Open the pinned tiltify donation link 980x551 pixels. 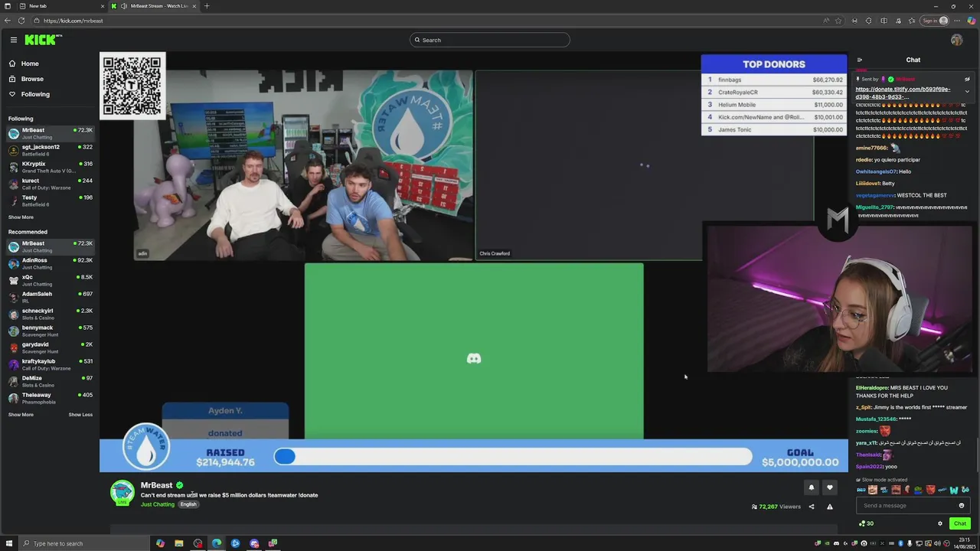point(903,93)
